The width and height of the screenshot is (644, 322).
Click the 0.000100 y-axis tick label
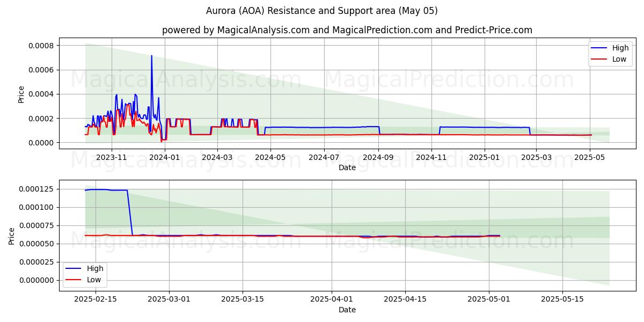coord(36,207)
